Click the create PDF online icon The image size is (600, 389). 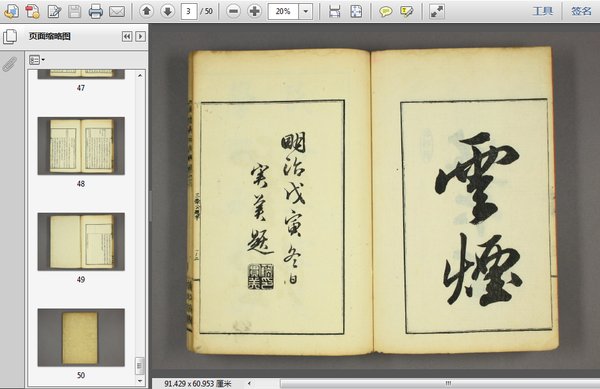11,11
